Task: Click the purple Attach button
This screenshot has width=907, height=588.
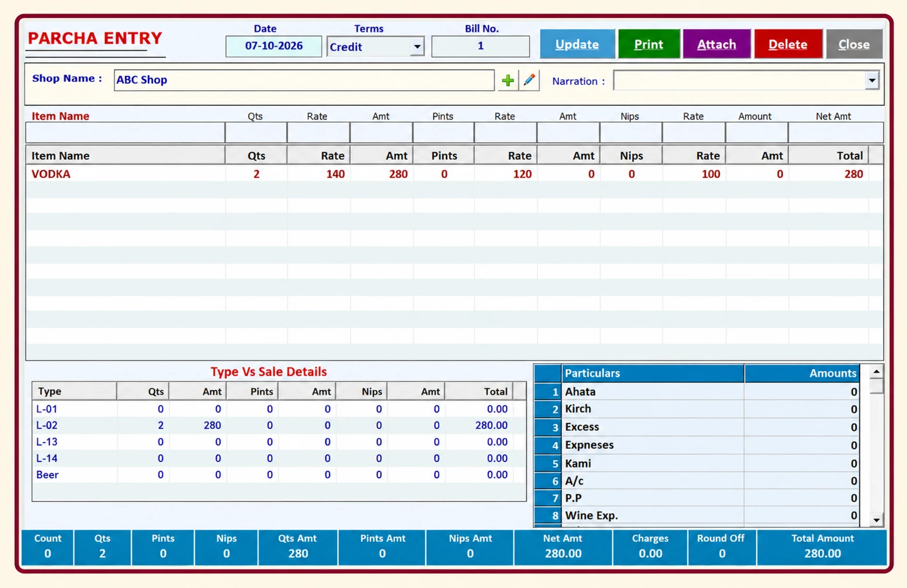Action: pos(717,44)
